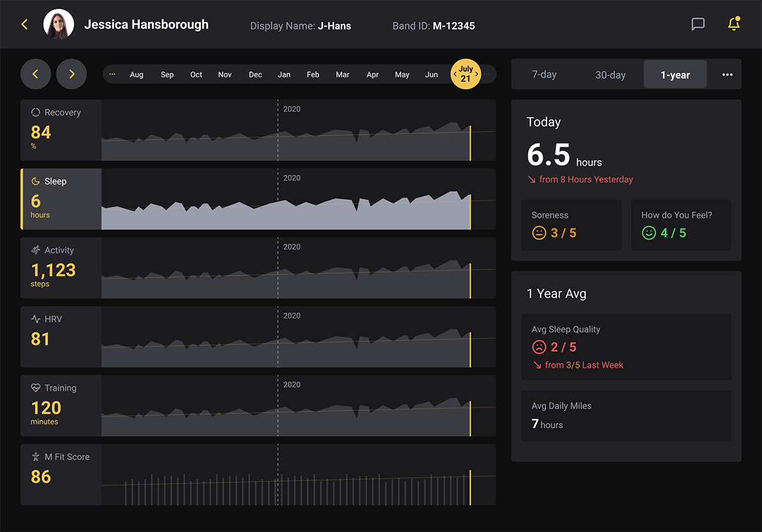Go to the next period with right arrow button
This screenshot has height=532, width=762.
point(71,74)
